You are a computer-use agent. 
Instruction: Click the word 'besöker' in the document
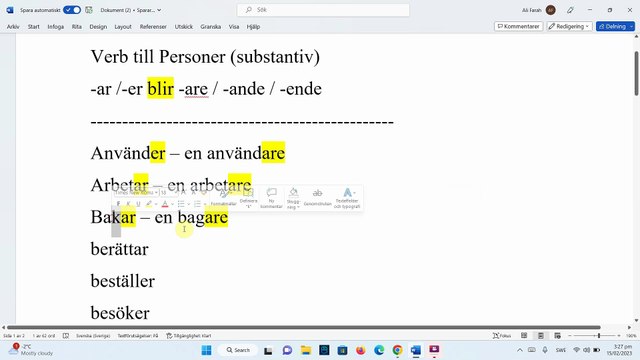coord(120,313)
